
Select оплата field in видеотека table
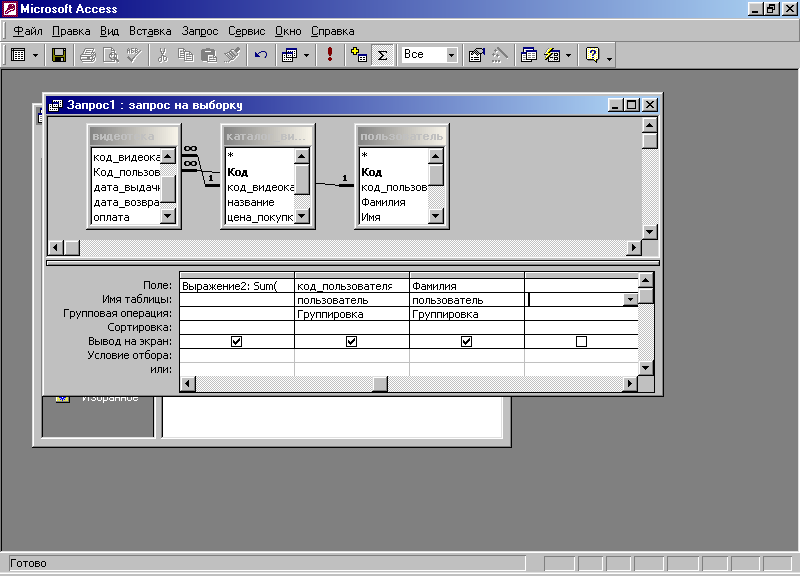126,217
